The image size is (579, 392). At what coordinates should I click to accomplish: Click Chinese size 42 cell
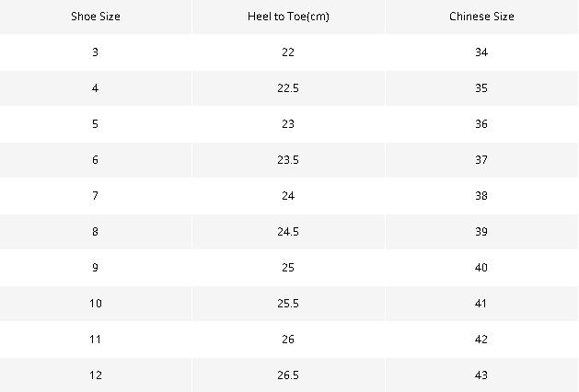(481, 340)
